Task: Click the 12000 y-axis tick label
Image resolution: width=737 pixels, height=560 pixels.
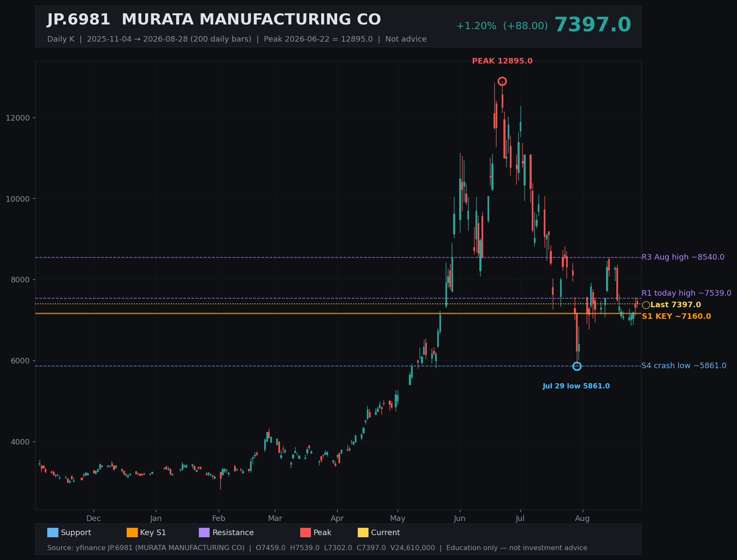Action: click(18, 118)
